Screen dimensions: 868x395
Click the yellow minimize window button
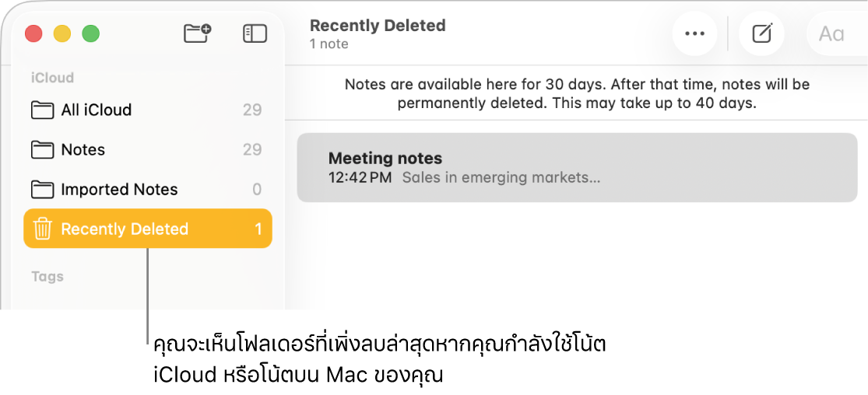pyautogui.click(x=62, y=33)
